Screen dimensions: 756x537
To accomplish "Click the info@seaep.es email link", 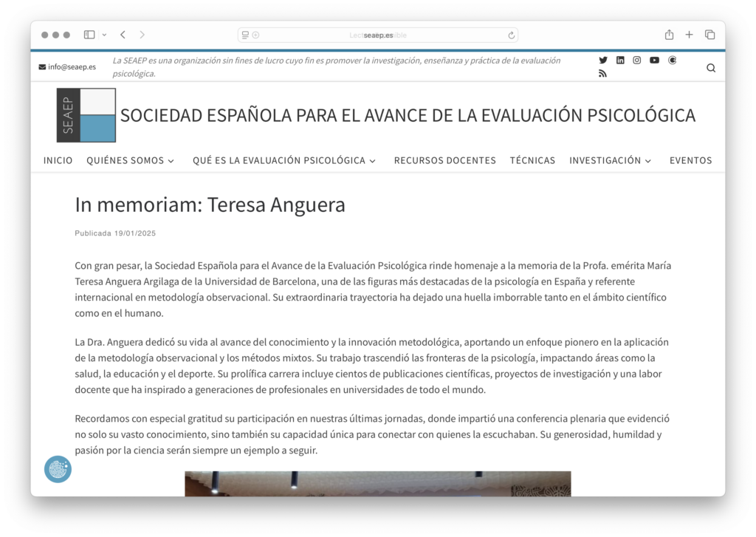I will click(x=72, y=67).
